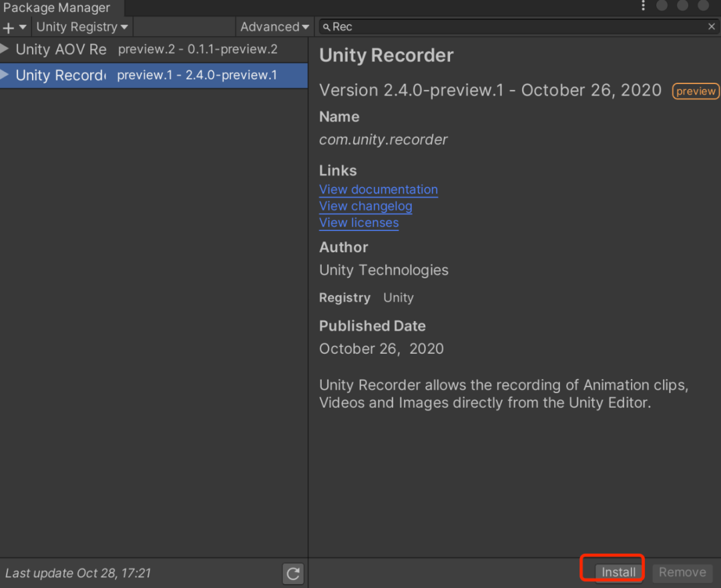The width and height of the screenshot is (721, 588).
Task: Open the vertical ellipsis menu
Action: (x=643, y=5)
